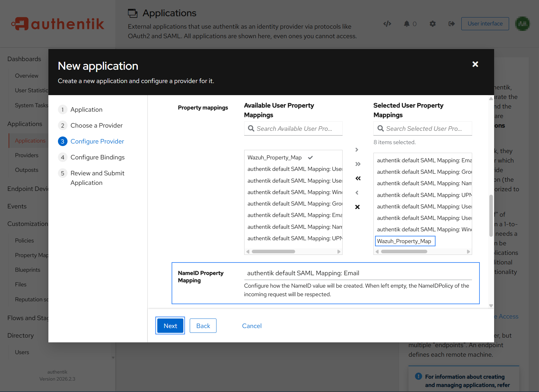Expand Dashboards section in sidebar
Image resolution: width=539 pixels, height=392 pixels.
pos(24,59)
